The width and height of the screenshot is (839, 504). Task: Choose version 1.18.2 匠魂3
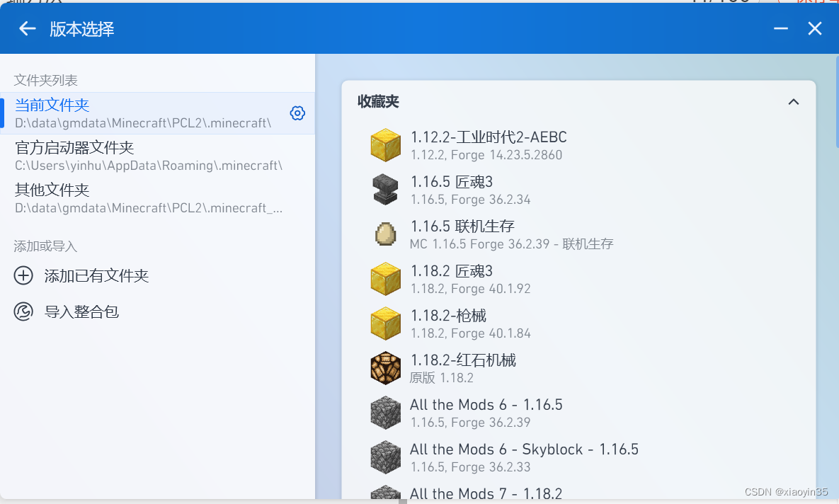[578, 279]
